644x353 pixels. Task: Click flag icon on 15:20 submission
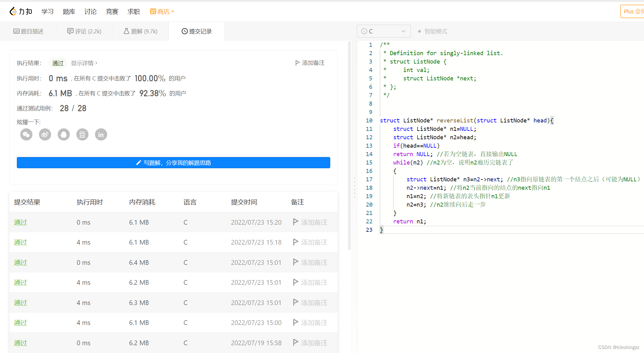(296, 222)
